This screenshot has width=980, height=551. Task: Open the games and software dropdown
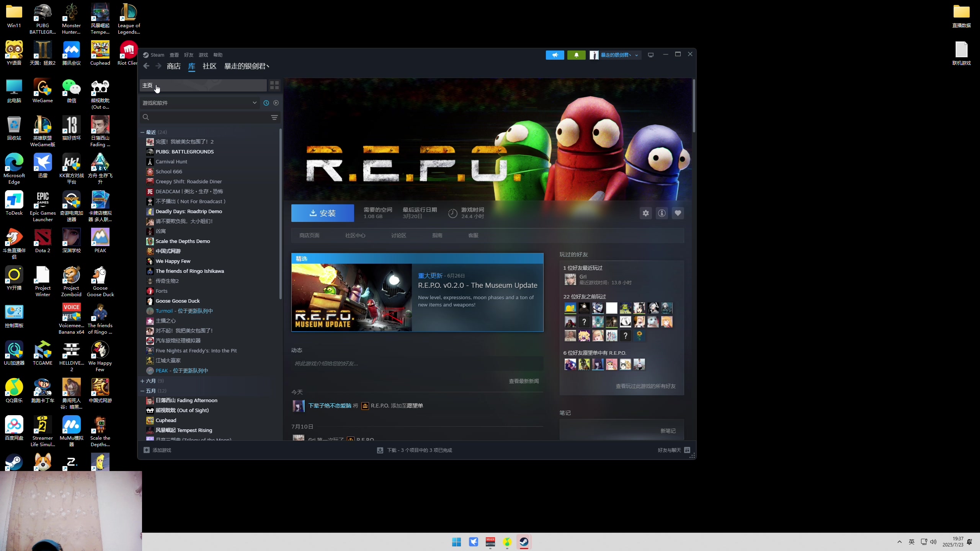[x=199, y=103]
